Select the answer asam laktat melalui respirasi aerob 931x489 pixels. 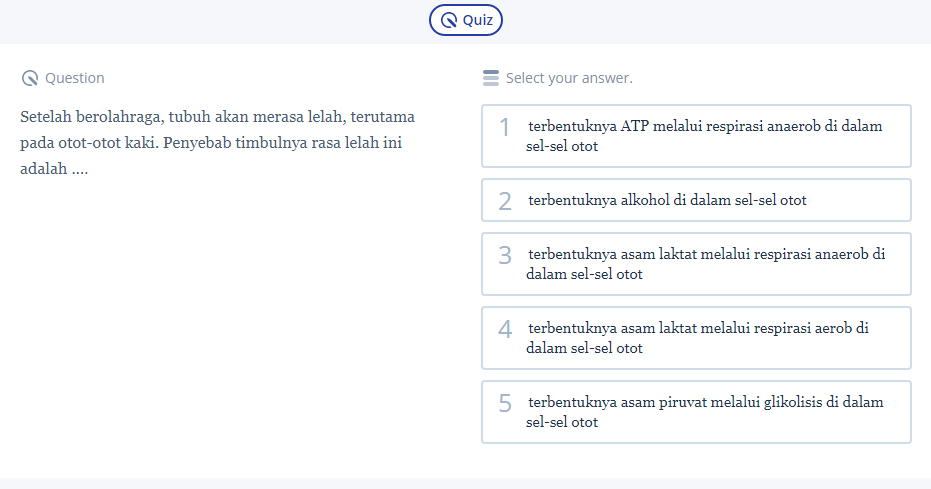pos(696,338)
